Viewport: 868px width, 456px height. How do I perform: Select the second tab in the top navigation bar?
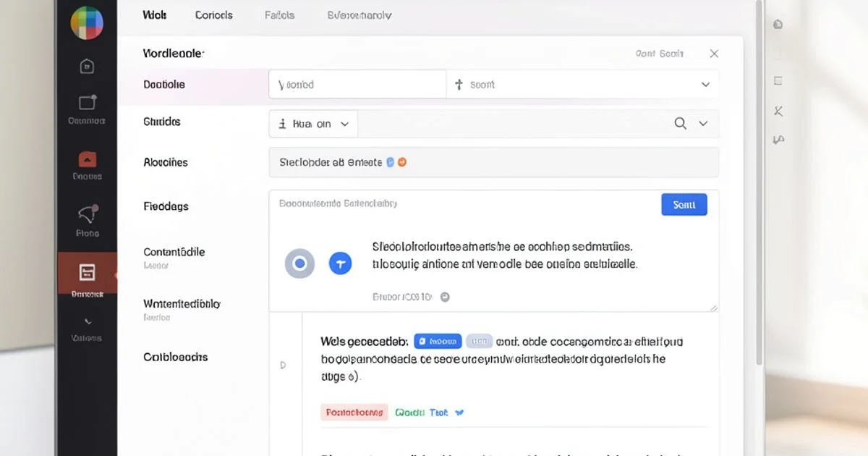pyautogui.click(x=213, y=14)
